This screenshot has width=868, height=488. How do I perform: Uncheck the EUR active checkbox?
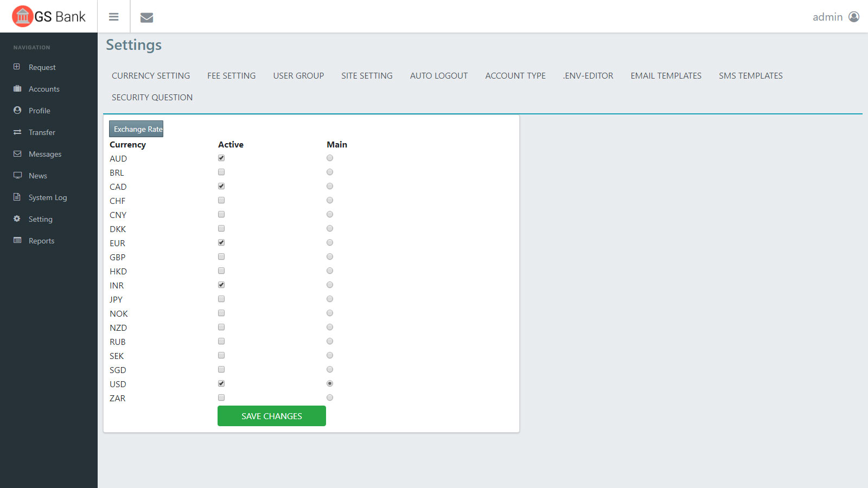pyautogui.click(x=221, y=243)
